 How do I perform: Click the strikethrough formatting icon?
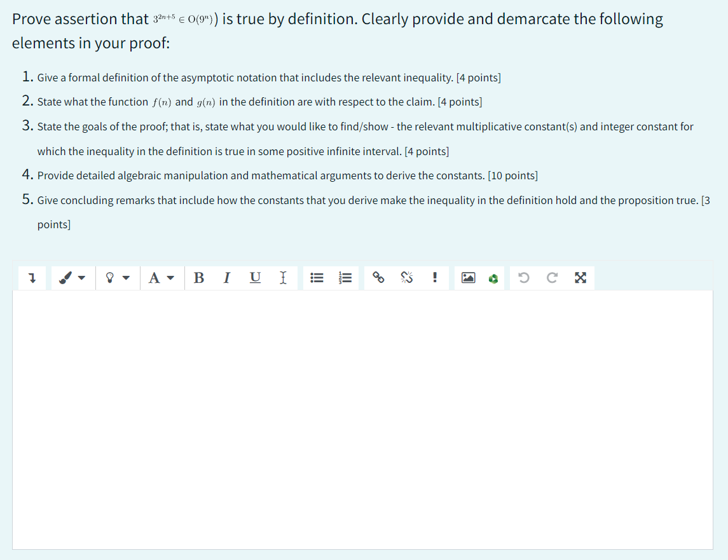282,278
